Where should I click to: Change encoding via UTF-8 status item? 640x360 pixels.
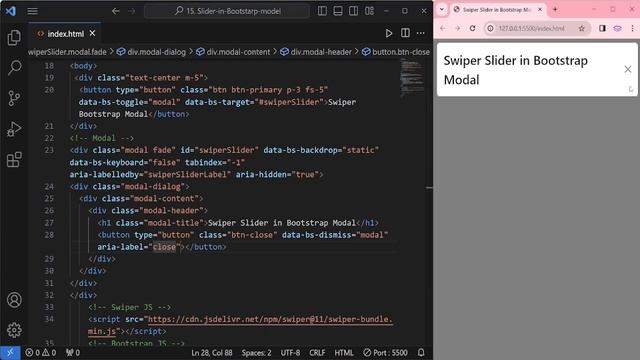coord(290,353)
